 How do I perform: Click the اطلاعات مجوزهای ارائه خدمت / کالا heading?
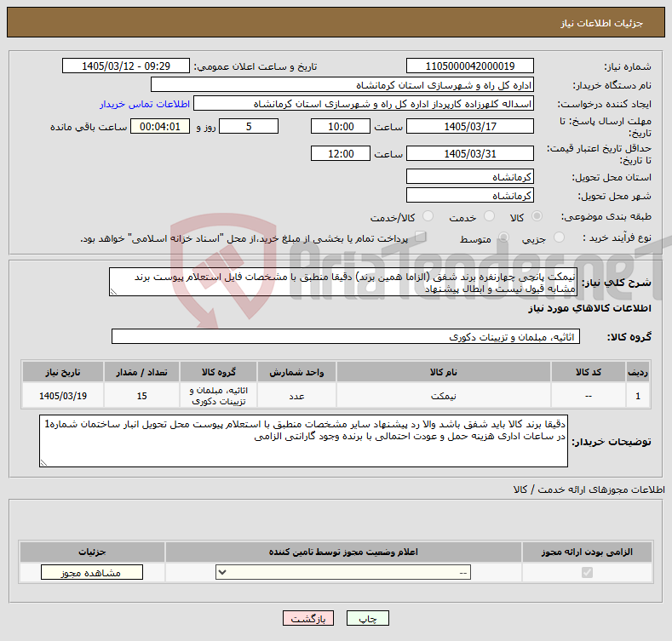tap(589, 489)
